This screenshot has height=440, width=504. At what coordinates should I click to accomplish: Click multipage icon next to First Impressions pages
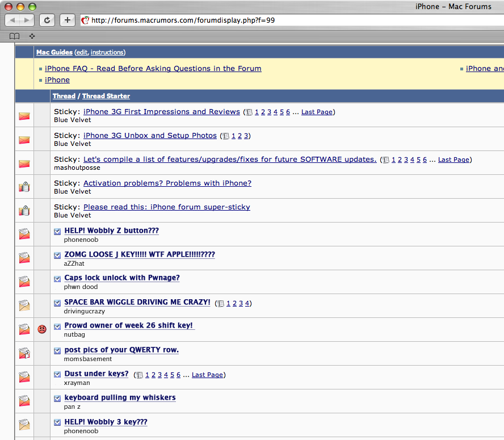249,112
